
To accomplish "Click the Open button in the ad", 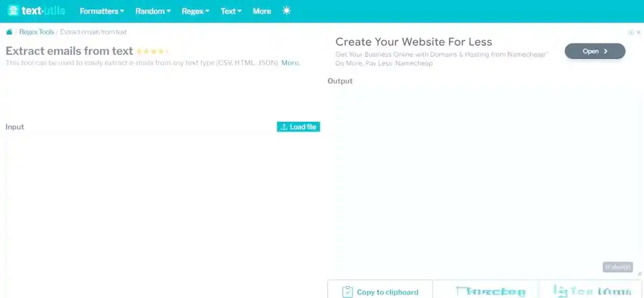I will (x=594, y=51).
